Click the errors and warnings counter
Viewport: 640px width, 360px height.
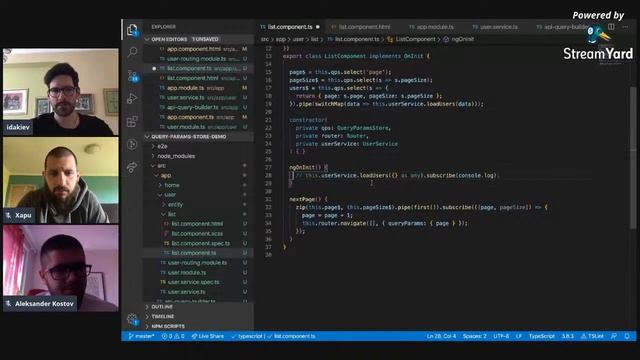(x=173, y=336)
